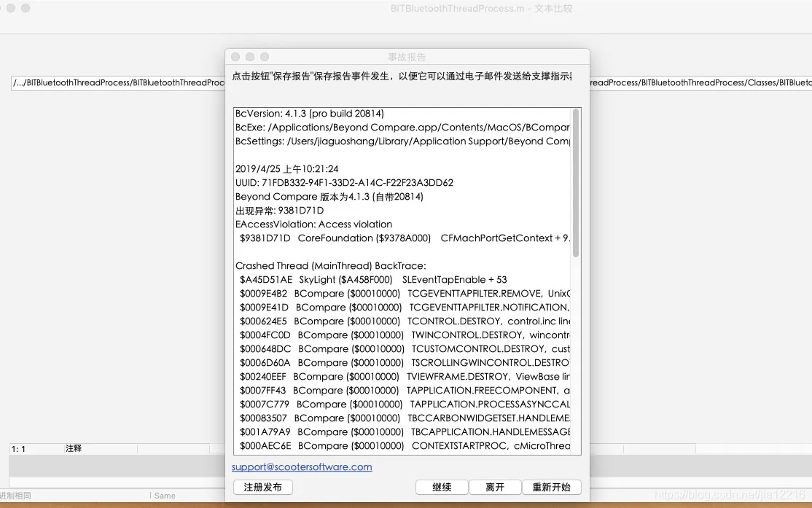Select the TAPPLICATION.PROCESSASYNCCALL line

[405, 405]
